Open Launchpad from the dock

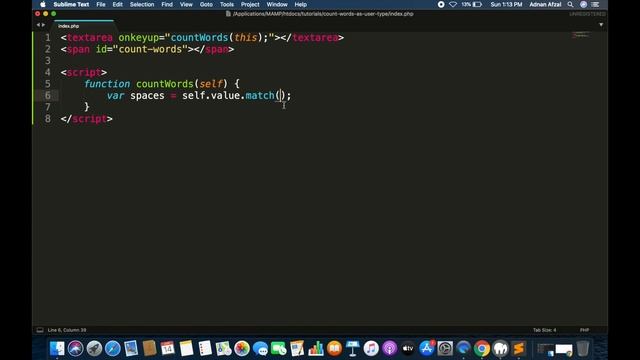tap(94, 349)
